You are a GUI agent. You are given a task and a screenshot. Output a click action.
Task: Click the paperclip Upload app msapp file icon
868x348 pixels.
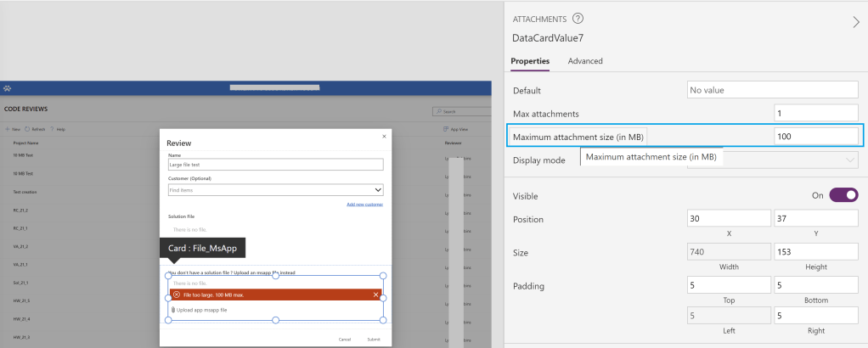(x=173, y=310)
